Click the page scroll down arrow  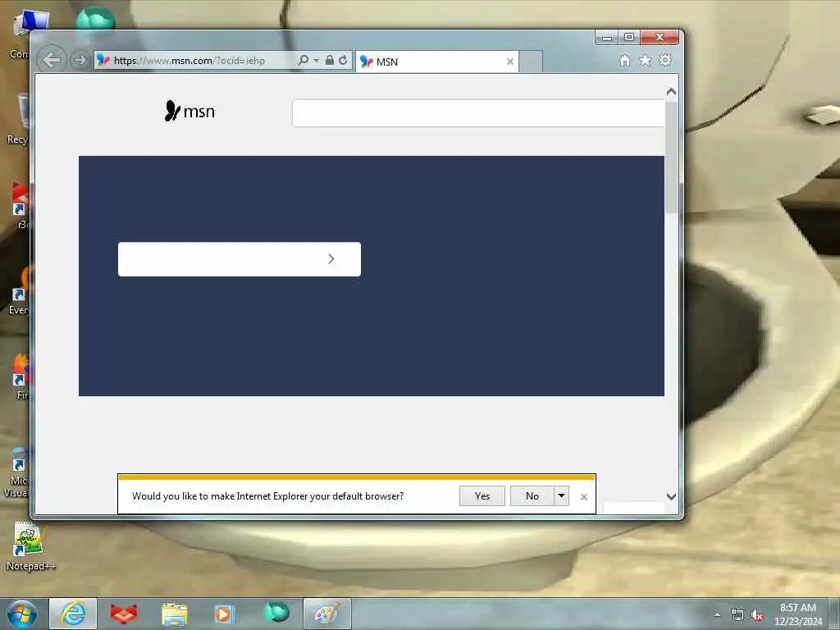tap(671, 496)
